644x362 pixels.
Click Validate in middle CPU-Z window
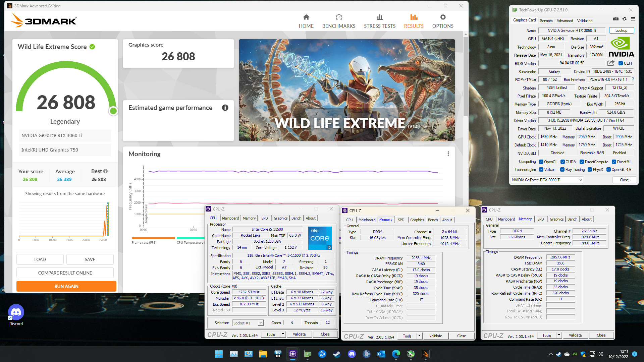436,336
